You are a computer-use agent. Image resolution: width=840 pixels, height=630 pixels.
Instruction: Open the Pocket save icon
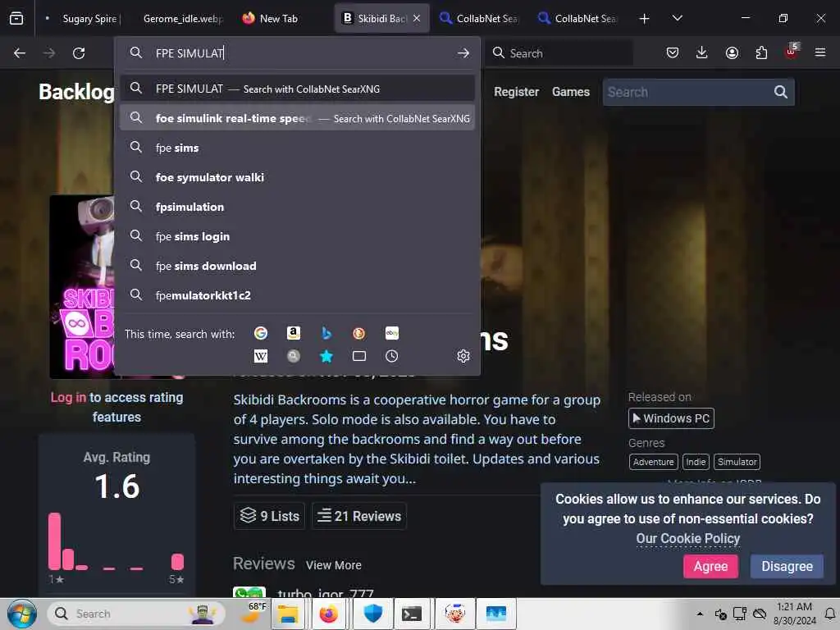(673, 52)
